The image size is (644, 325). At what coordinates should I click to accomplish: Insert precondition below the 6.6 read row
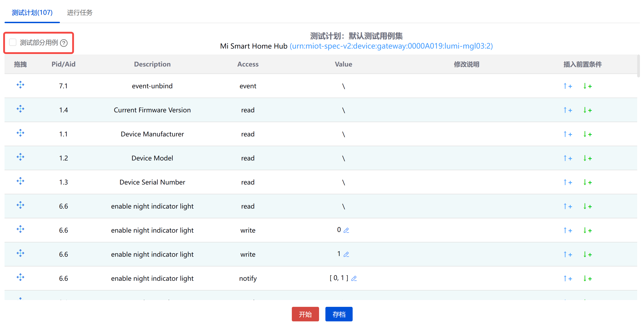pos(587,206)
